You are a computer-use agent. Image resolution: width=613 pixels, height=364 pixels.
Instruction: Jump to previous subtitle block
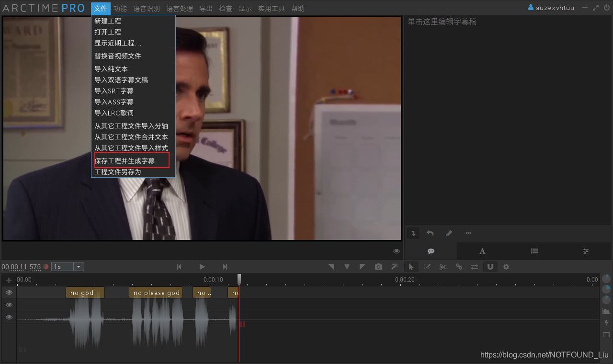coord(179,267)
